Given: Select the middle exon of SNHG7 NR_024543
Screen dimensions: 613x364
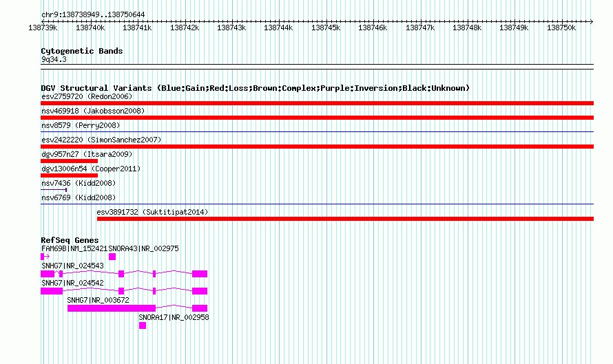Looking at the screenshot, I should (121, 274).
